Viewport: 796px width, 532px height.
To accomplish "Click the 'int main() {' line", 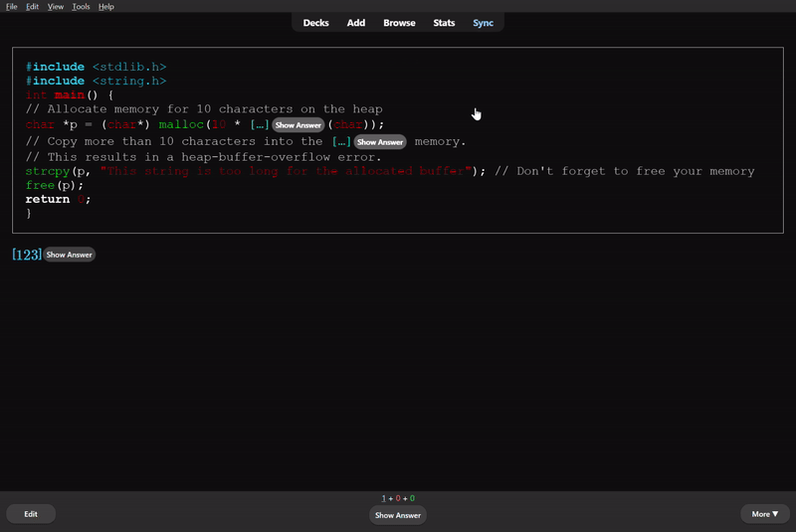I will click(x=70, y=95).
